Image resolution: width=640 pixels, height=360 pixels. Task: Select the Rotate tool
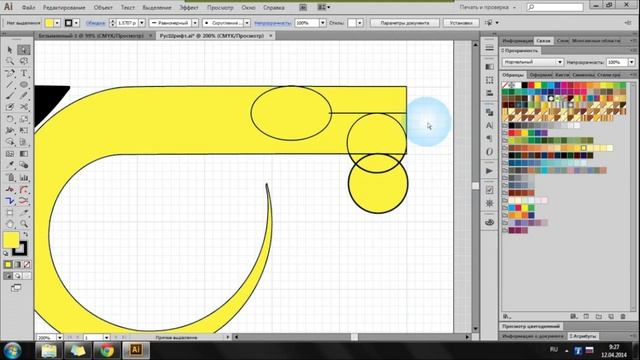10,119
